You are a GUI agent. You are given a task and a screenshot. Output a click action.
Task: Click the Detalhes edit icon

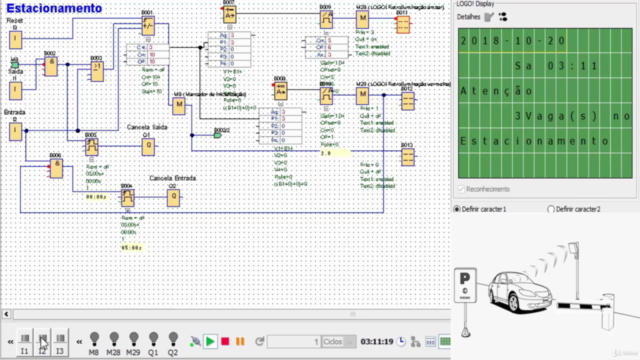[x=489, y=17]
